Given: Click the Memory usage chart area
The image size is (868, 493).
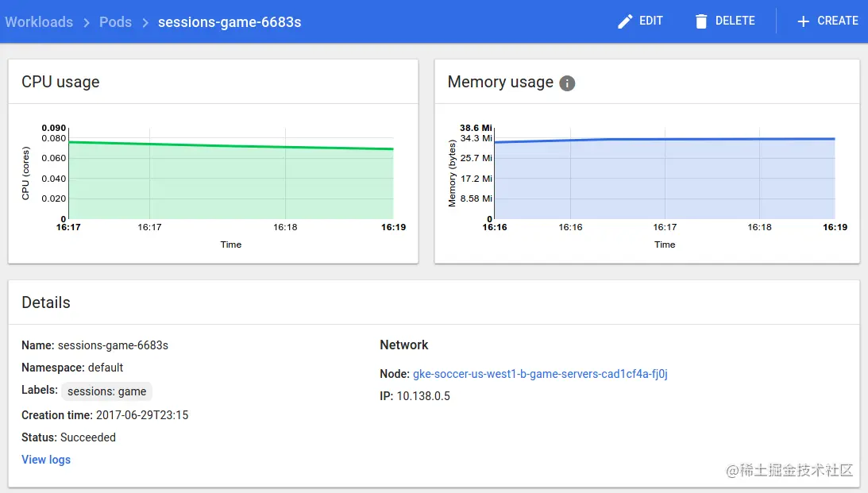Looking at the screenshot, I should 665,175.
